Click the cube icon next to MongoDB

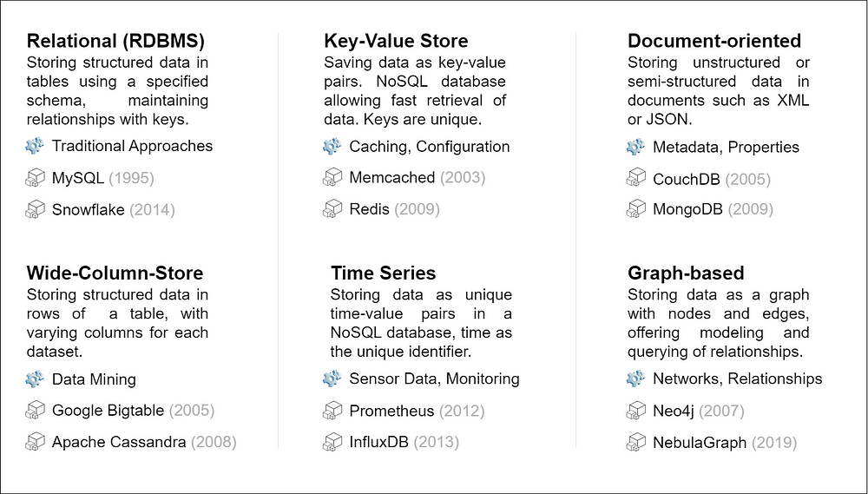click(x=636, y=209)
